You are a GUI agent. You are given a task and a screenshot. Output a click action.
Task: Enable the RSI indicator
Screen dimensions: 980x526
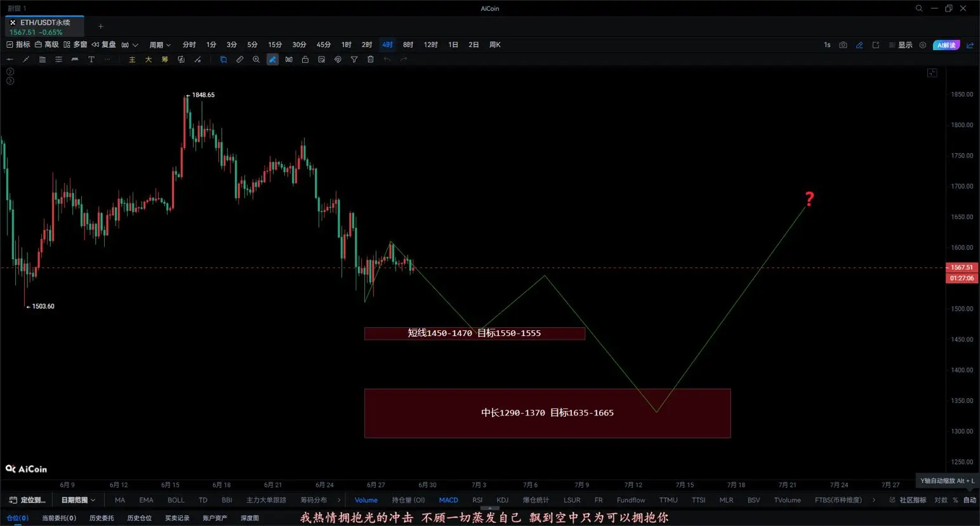click(x=478, y=501)
